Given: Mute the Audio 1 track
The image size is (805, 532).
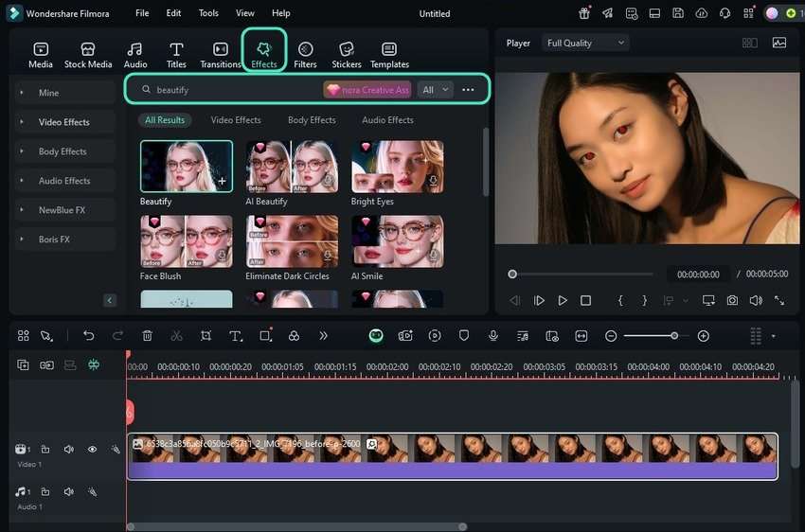Looking at the screenshot, I should [69, 492].
